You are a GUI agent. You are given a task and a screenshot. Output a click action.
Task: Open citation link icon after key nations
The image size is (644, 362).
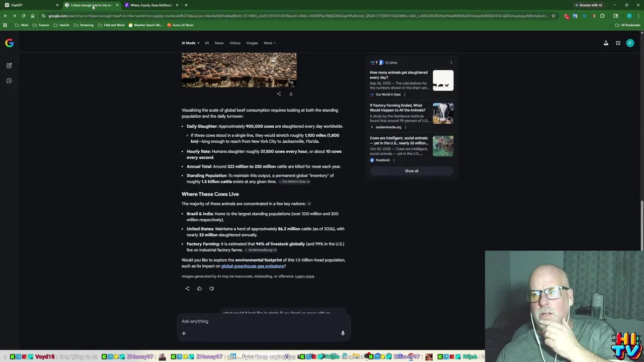coord(309,204)
